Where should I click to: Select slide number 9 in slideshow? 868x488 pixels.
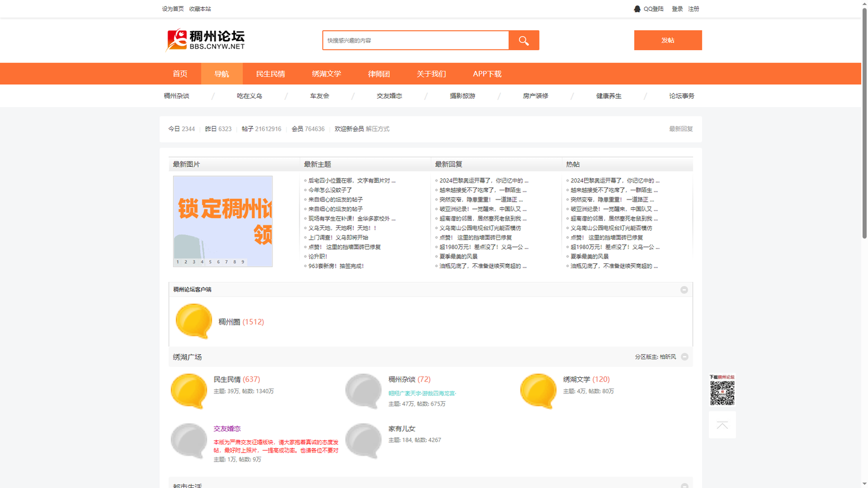coord(243,262)
